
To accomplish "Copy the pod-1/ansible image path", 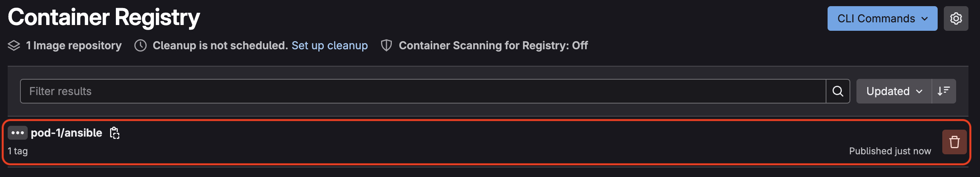I will point(114,133).
